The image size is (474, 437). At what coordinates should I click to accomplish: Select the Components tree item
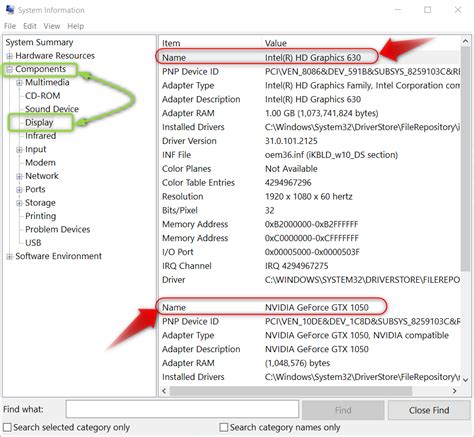click(x=41, y=69)
